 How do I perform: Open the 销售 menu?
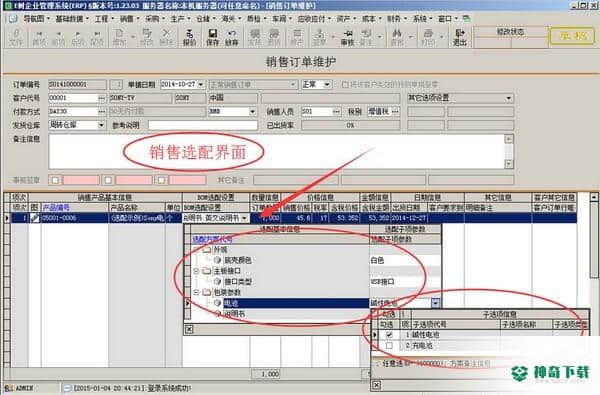(x=129, y=18)
